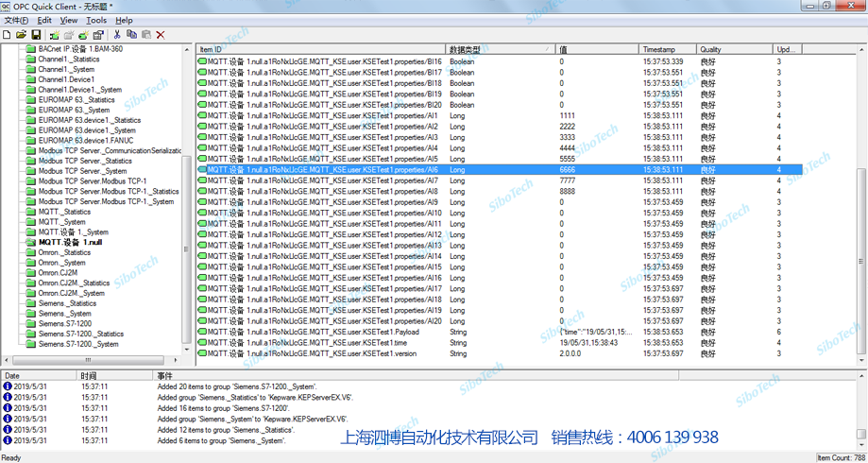This screenshot has width=868, height=463.
Task: Open the 文件(F) menu
Action: (17, 21)
